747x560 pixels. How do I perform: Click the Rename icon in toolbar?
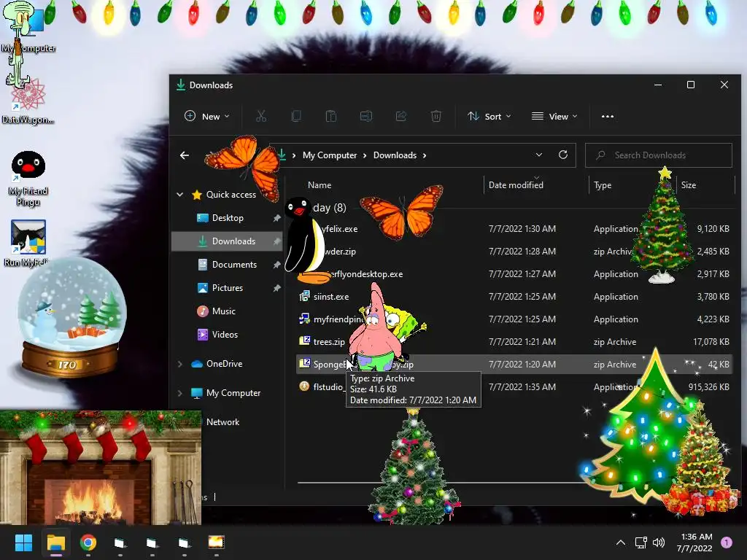pos(366,116)
